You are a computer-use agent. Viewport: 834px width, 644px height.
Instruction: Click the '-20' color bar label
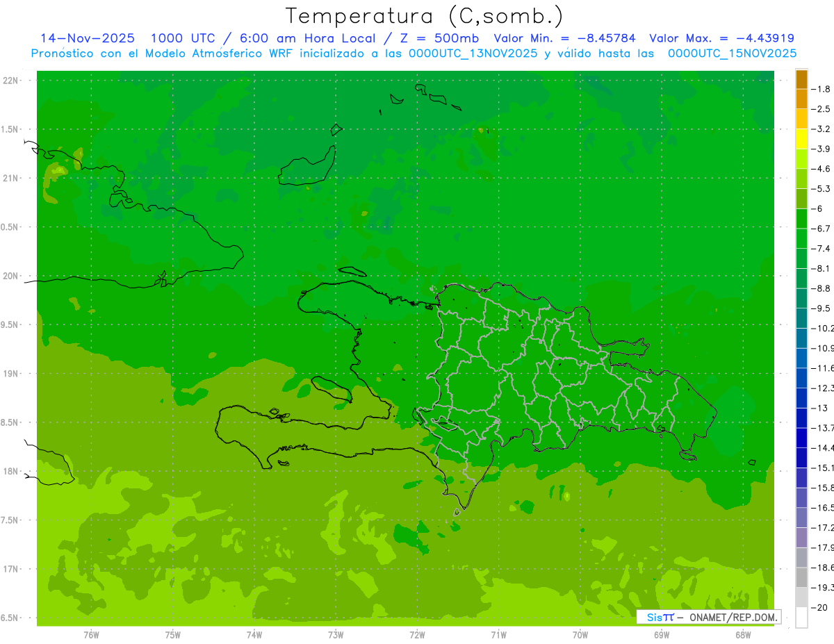[x=819, y=607]
